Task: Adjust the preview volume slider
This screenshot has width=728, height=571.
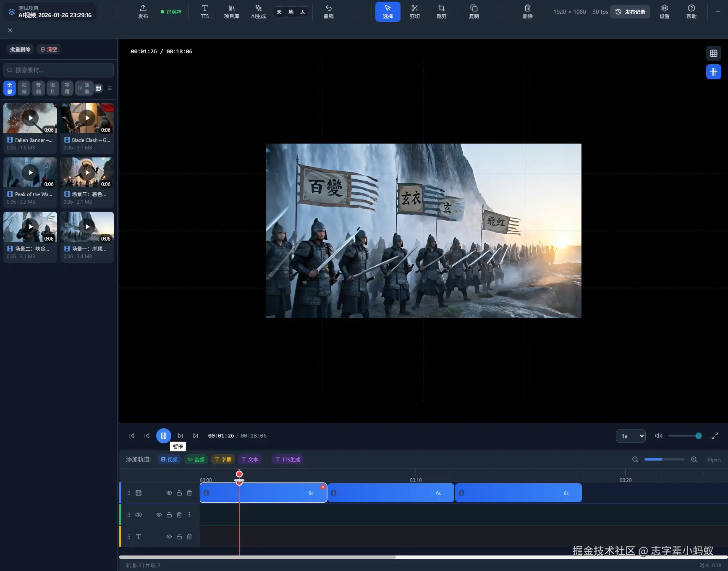Action: tap(684, 436)
